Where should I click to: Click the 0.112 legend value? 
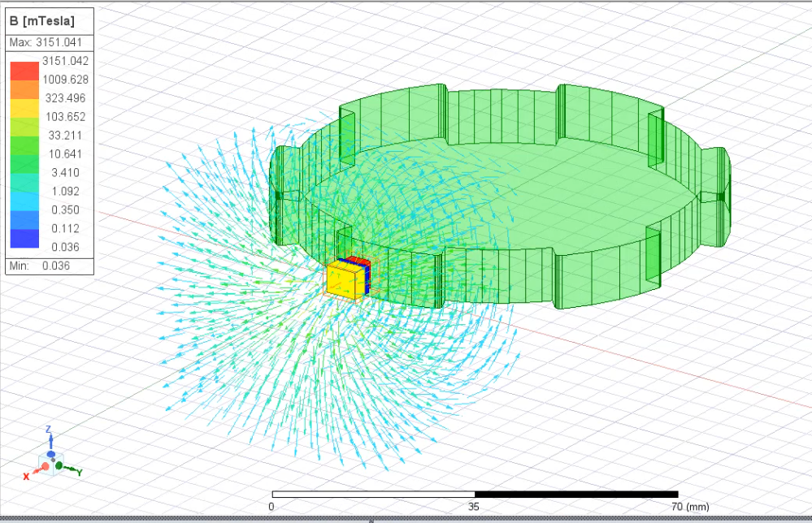click(65, 229)
